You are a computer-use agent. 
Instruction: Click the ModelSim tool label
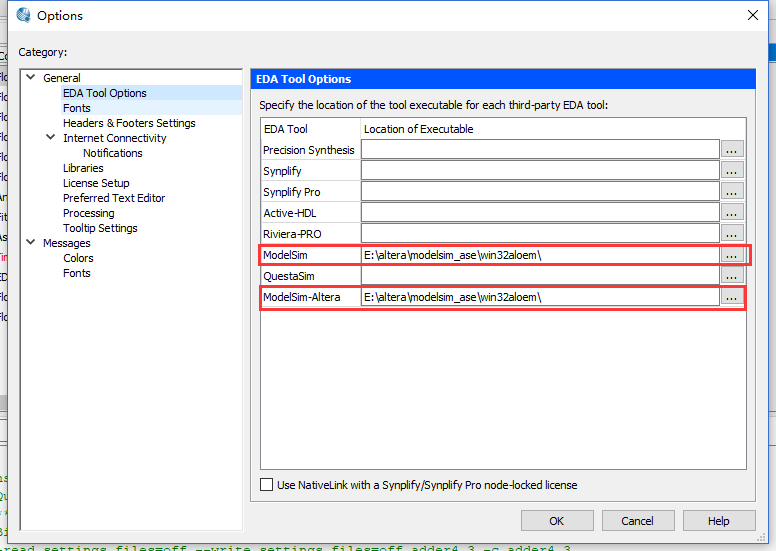tap(285, 255)
